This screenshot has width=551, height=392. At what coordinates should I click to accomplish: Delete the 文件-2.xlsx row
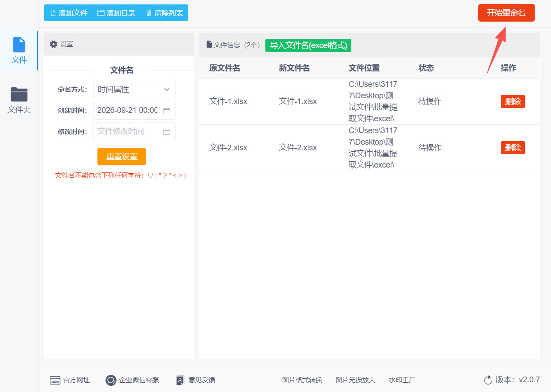(513, 148)
